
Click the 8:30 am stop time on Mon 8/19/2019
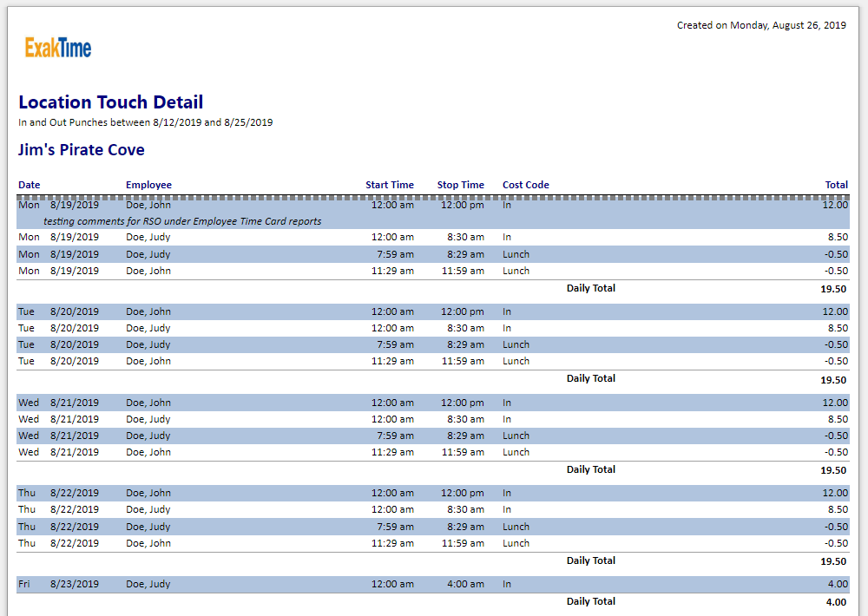point(465,237)
